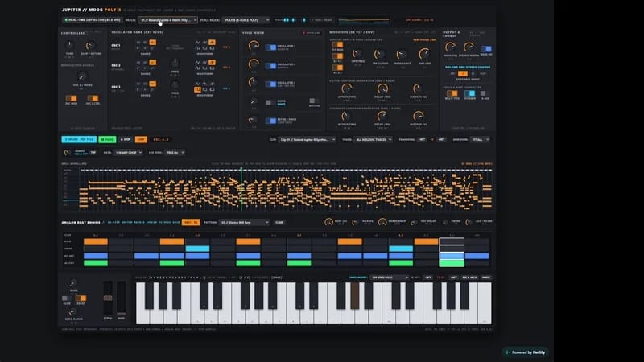Adjust the OSC 2 frequency knob
644x362 pixels.
pos(175,63)
